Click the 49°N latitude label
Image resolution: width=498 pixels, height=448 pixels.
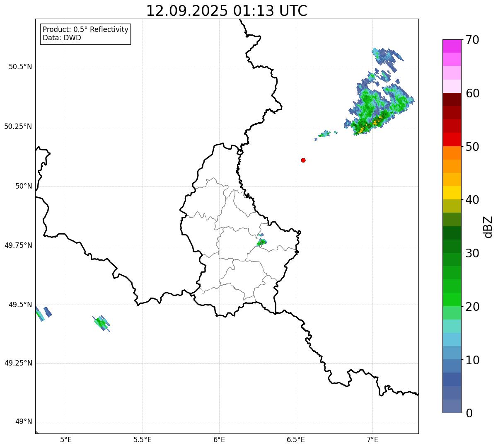point(24,422)
